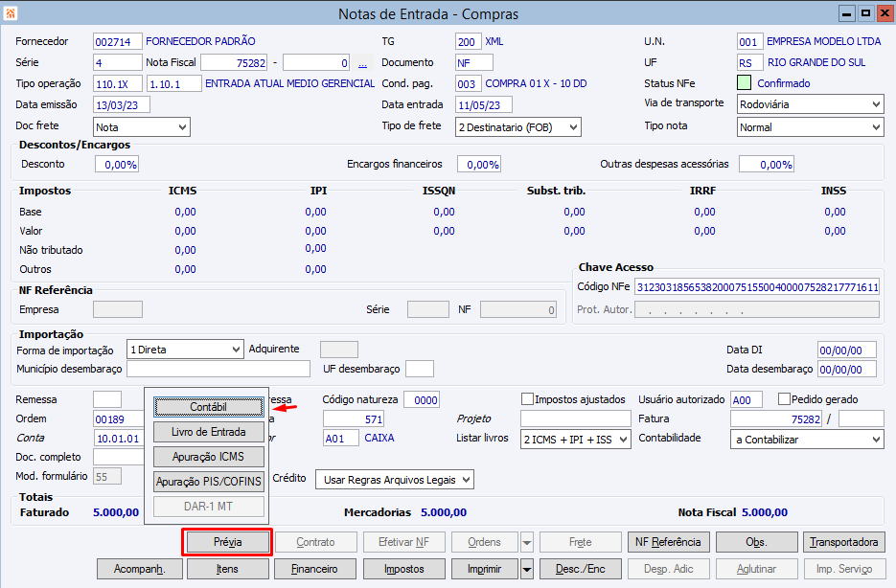Open the Via de transporte dropdown
The image size is (896, 588).
[x=810, y=104]
